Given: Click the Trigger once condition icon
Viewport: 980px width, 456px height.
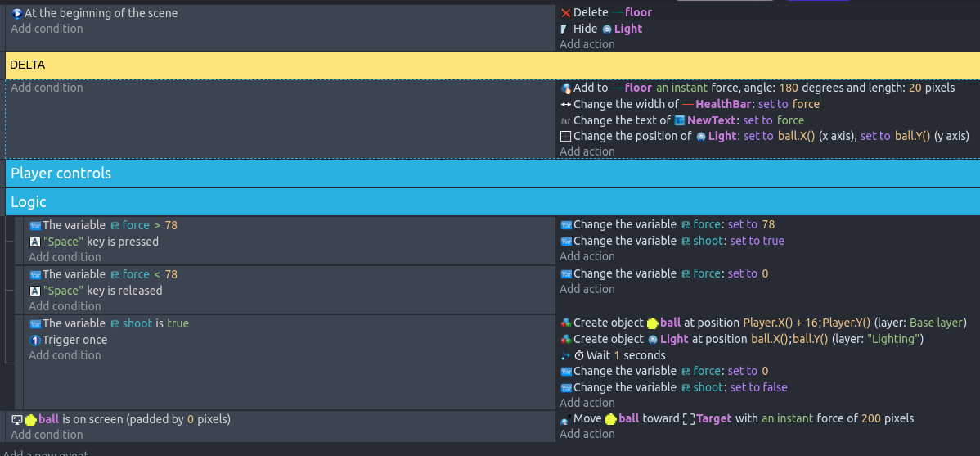Looking at the screenshot, I should pyautogui.click(x=34, y=340).
